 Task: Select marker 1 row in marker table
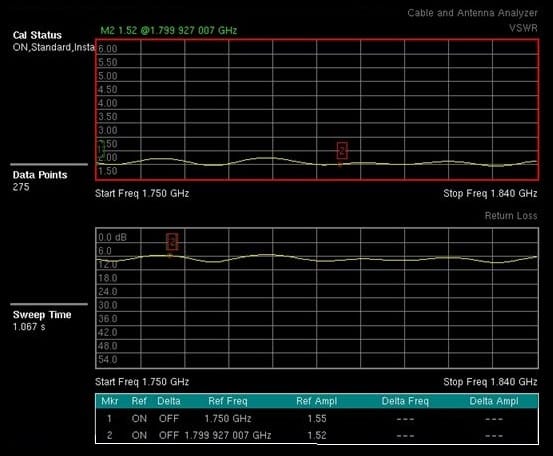317,419
